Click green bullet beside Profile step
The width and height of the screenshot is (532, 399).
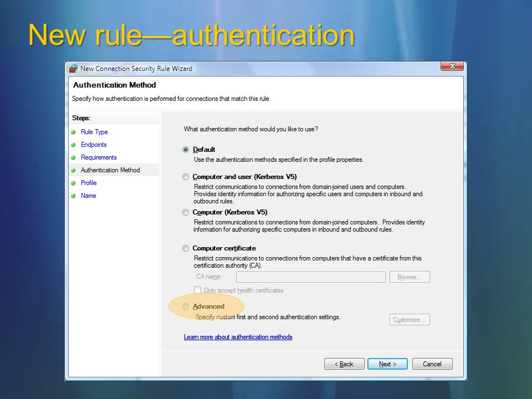pyautogui.click(x=73, y=183)
